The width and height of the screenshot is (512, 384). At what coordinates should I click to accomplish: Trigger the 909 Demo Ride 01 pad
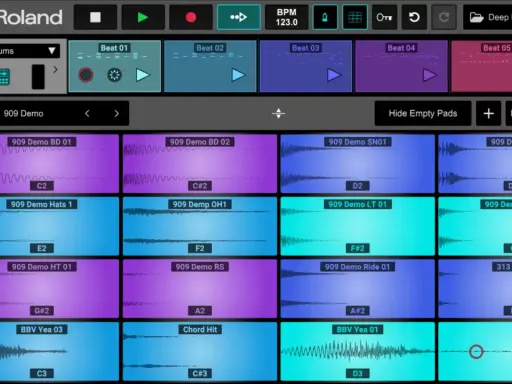click(x=358, y=289)
